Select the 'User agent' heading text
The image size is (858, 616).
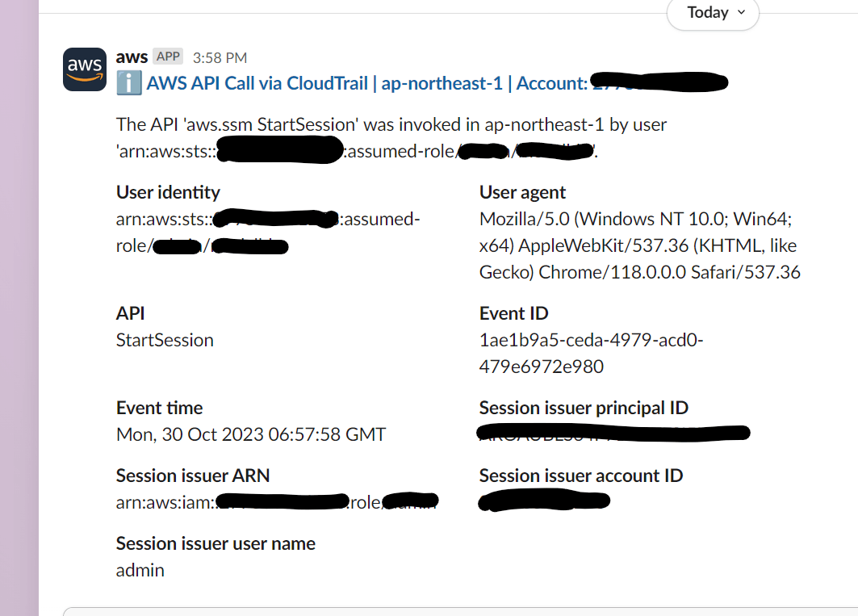522,192
